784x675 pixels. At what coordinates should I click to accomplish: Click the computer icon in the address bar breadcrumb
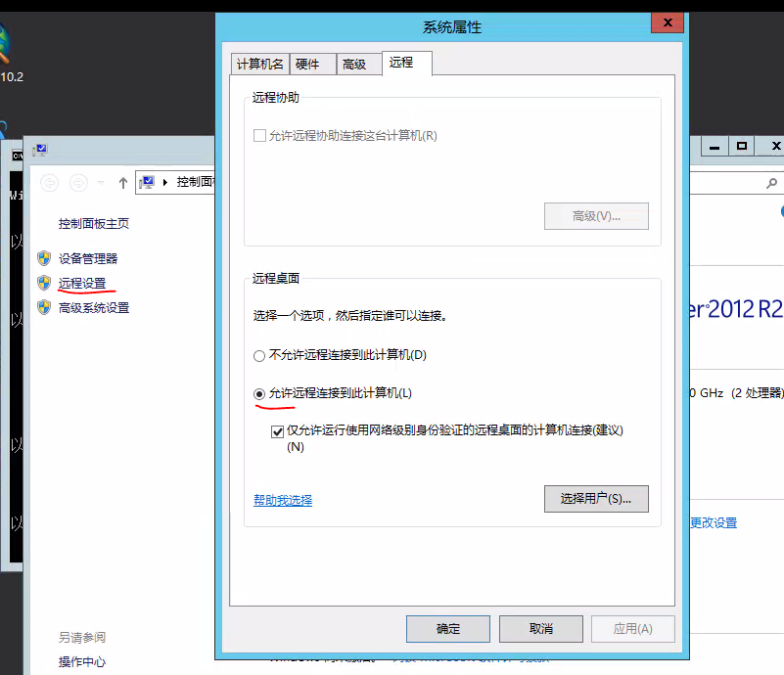coord(147,183)
